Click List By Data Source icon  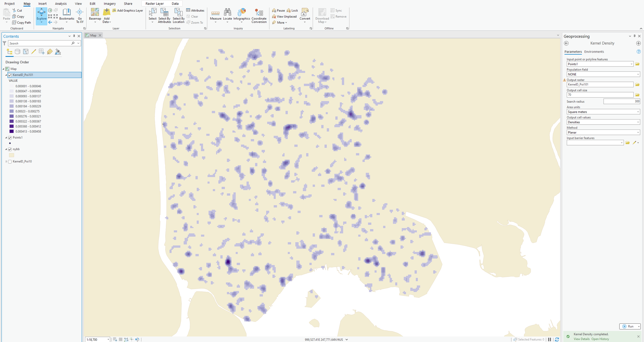[18, 52]
